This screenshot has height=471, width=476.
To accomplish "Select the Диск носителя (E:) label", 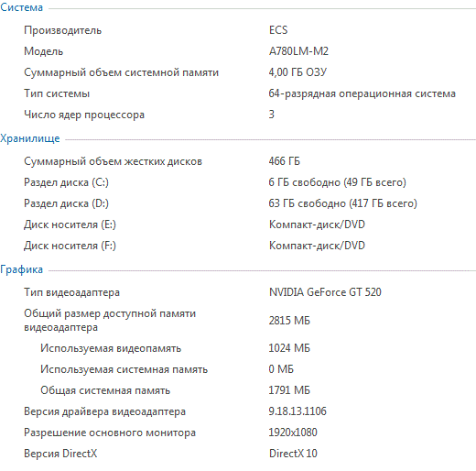I will pyautogui.click(x=70, y=225).
